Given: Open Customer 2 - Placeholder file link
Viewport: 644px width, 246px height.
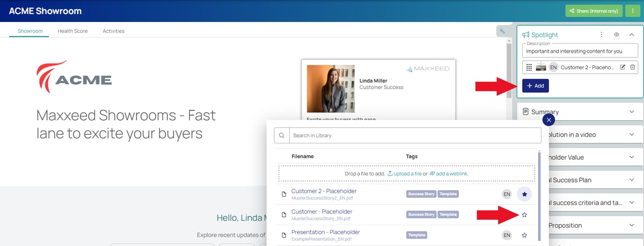Looking at the screenshot, I should click(x=324, y=191).
